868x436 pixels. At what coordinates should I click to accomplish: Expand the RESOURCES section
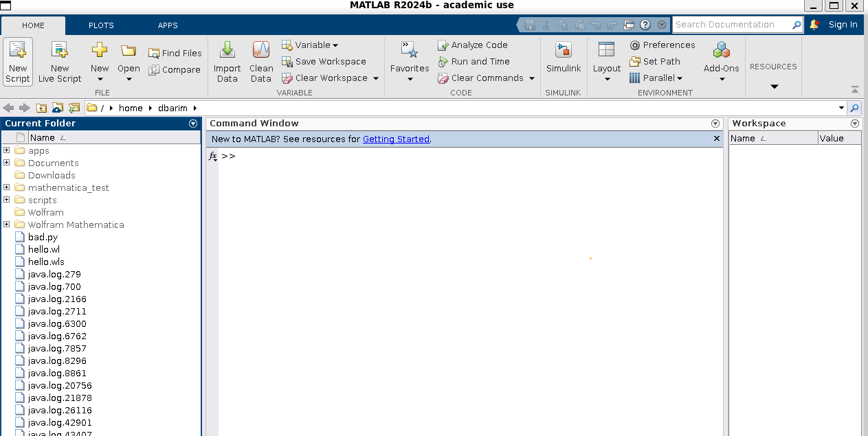(774, 87)
